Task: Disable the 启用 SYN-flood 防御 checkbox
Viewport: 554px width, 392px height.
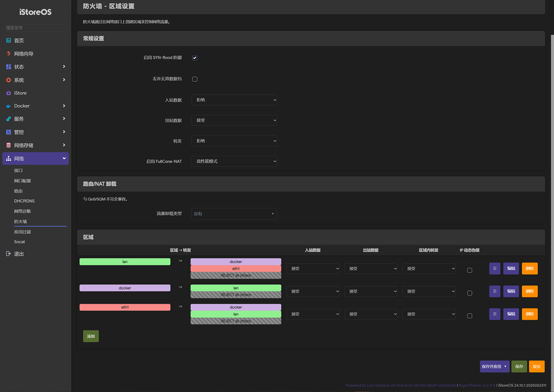Action: point(195,58)
